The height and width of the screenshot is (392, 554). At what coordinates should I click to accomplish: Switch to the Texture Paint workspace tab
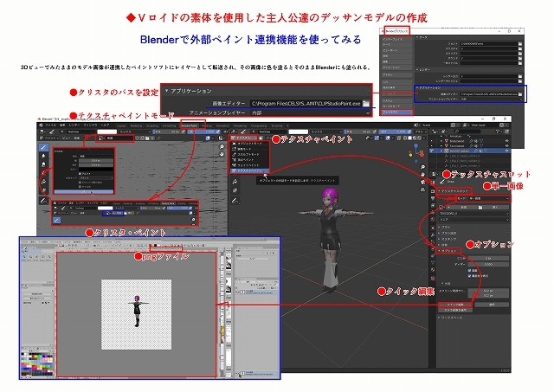pyautogui.click(x=189, y=125)
